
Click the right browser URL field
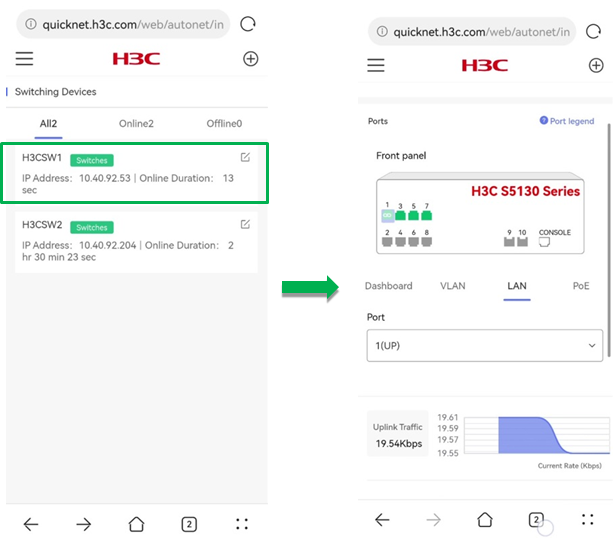click(x=472, y=31)
